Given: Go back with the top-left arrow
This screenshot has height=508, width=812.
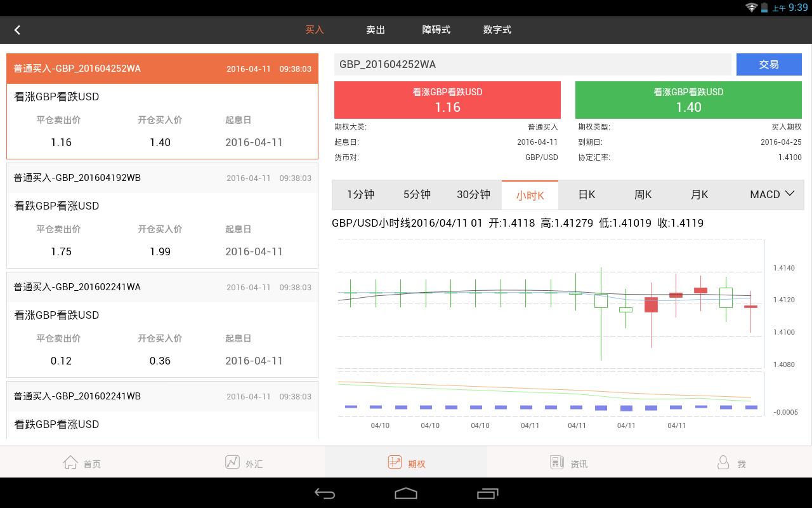Looking at the screenshot, I should pyautogui.click(x=17, y=30).
